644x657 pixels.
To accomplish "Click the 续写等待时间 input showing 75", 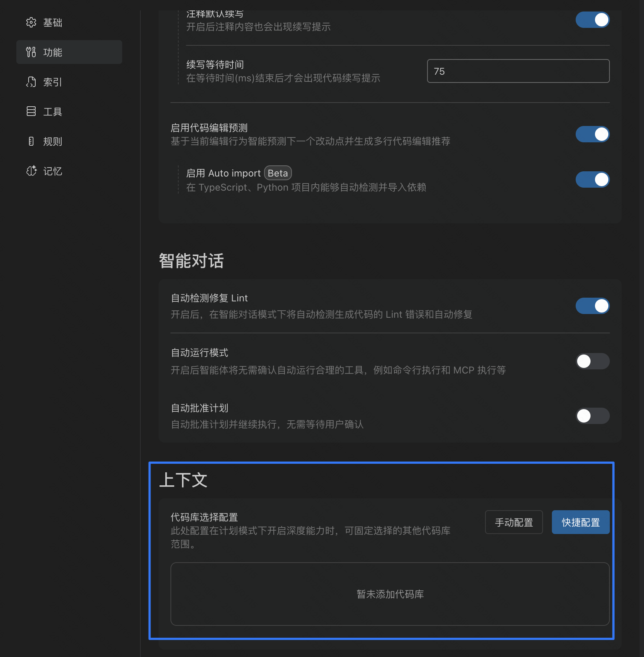I will point(518,71).
